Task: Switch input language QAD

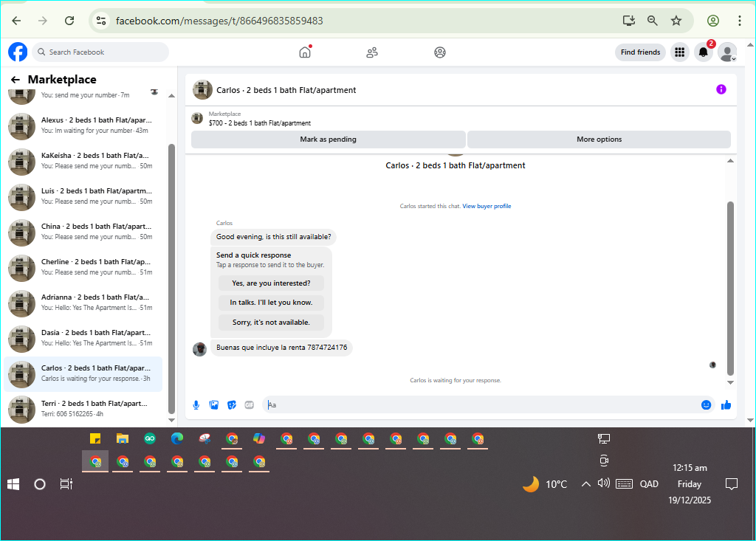Action: 649,484
